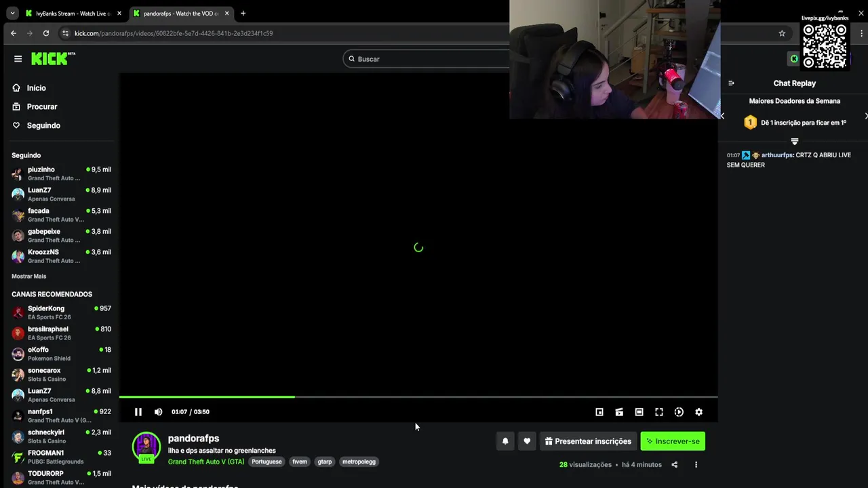Select the Portuguese tag
The height and width of the screenshot is (488, 868).
[267, 462]
